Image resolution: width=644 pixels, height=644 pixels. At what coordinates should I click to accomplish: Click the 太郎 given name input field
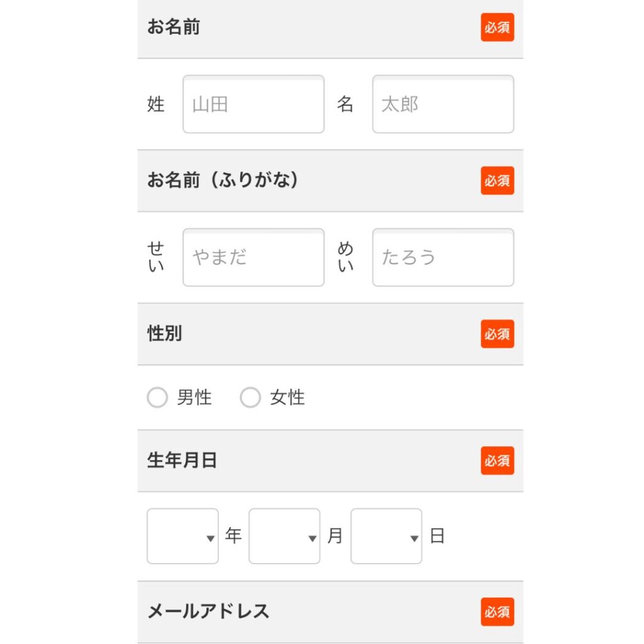(x=443, y=104)
